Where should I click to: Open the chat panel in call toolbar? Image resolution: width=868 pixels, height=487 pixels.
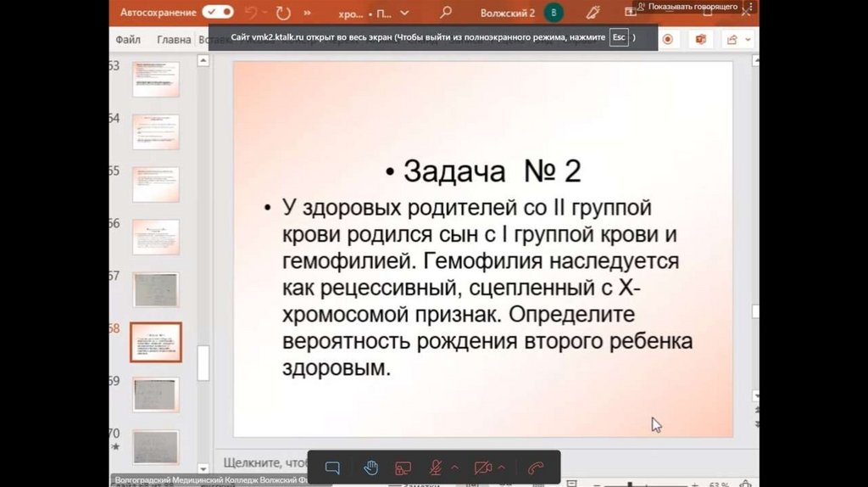point(332,467)
